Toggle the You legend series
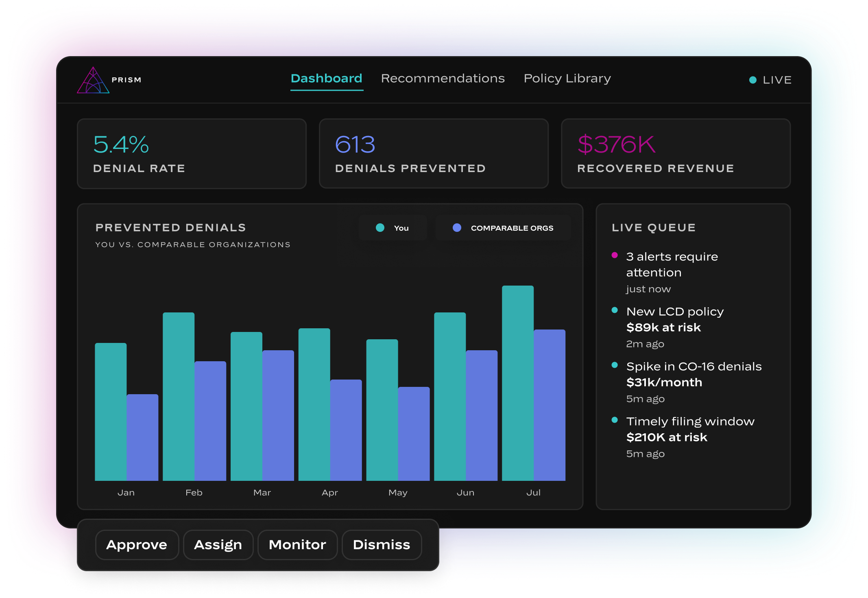 point(393,228)
